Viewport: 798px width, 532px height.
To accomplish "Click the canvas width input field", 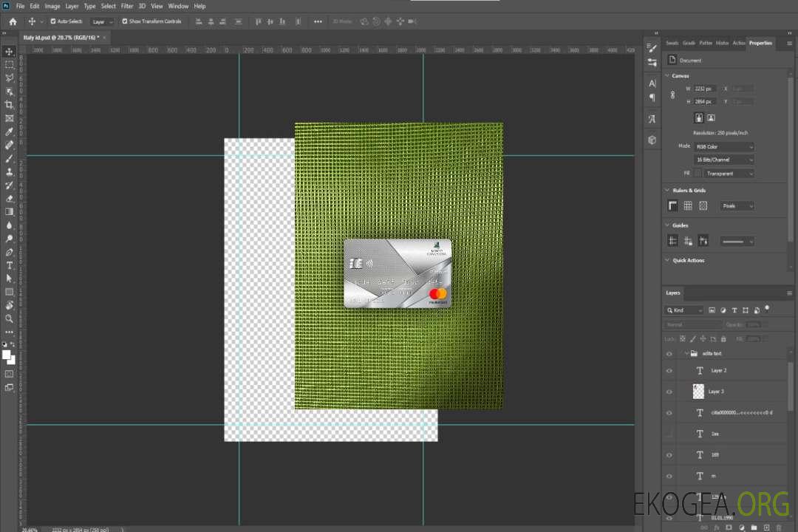I will point(705,89).
